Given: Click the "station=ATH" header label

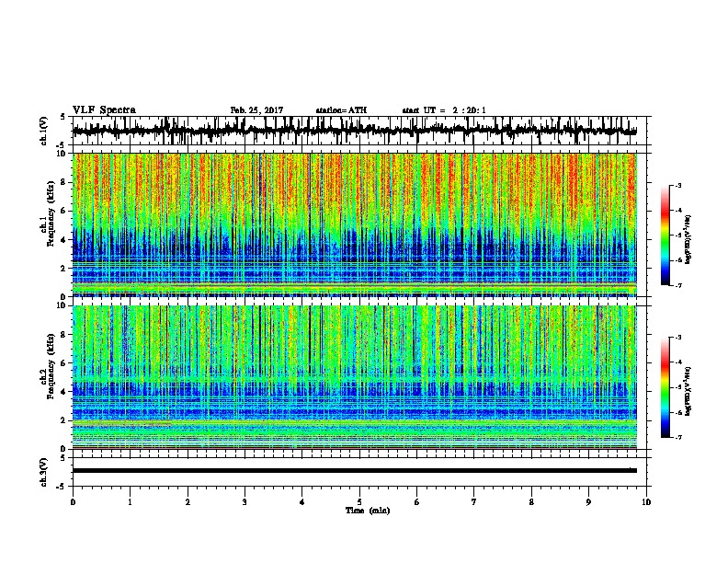Looking at the screenshot, I should (x=341, y=110).
